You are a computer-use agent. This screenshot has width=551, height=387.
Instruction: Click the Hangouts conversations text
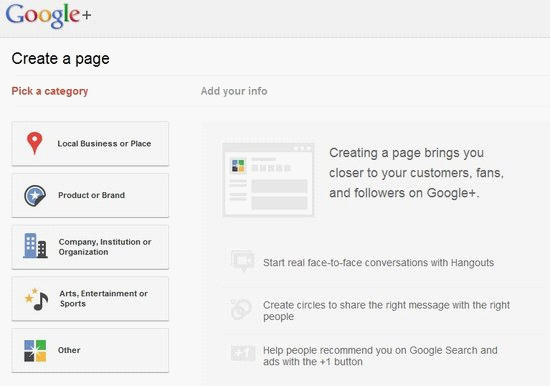click(x=378, y=263)
